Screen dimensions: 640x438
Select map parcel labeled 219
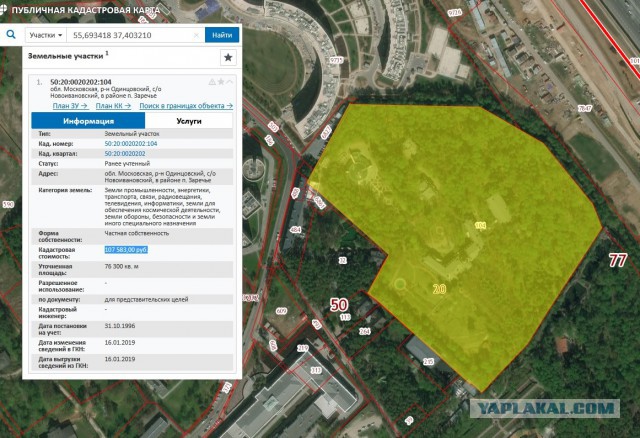[x=302, y=348]
